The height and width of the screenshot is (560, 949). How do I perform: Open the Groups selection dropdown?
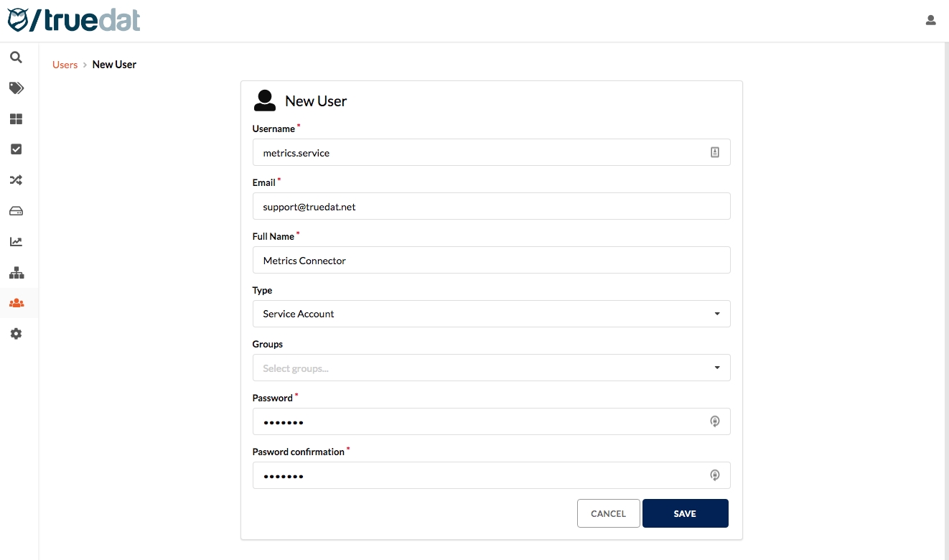tap(491, 368)
